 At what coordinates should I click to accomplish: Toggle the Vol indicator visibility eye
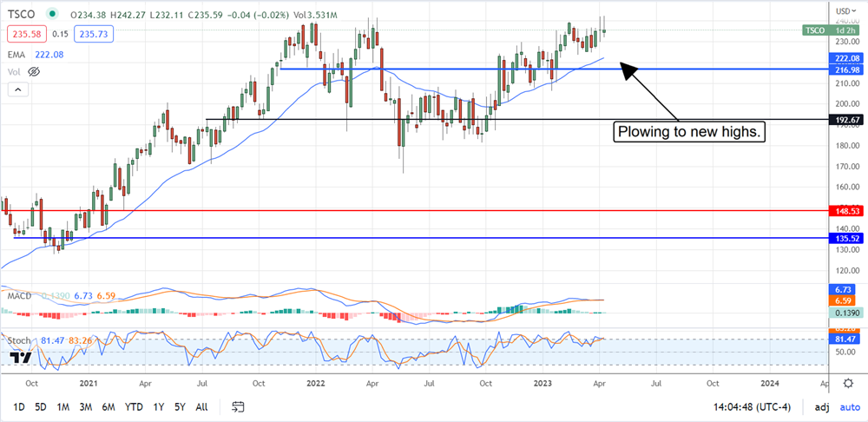tap(35, 71)
